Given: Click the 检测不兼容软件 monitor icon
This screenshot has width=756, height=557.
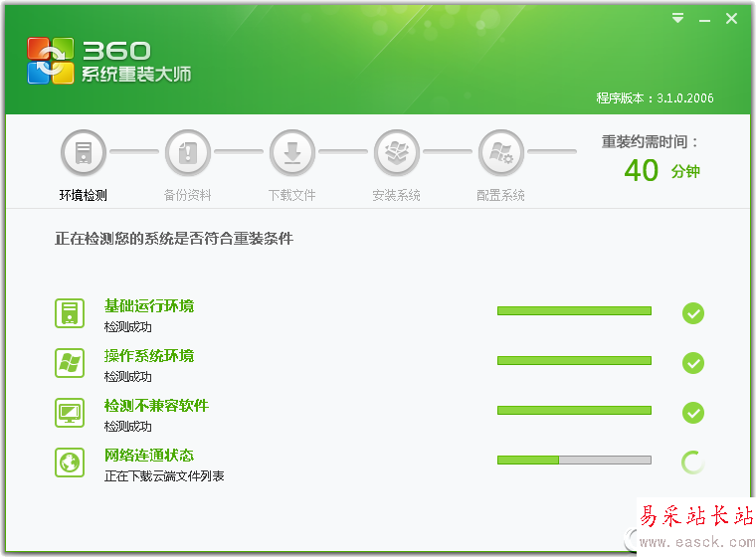Looking at the screenshot, I should (x=70, y=413).
